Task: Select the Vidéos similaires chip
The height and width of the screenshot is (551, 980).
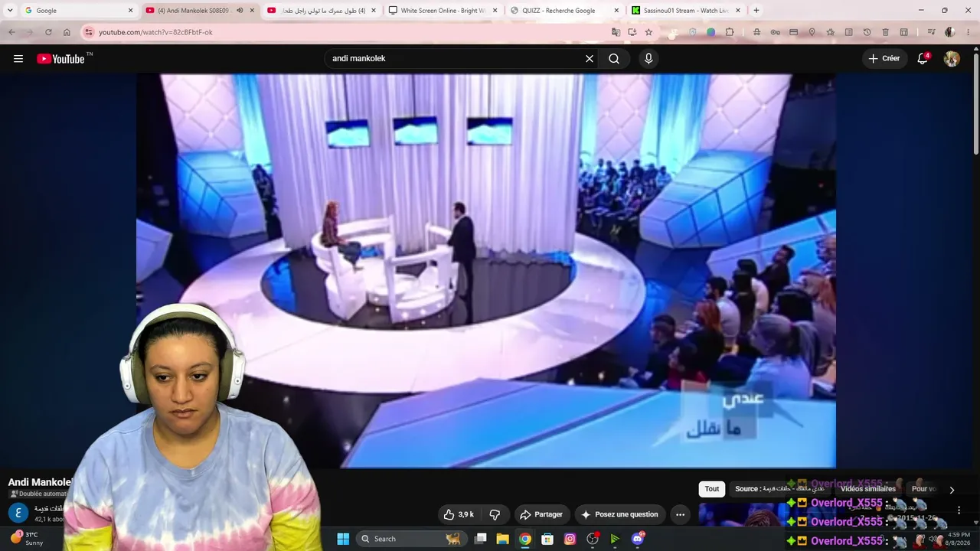Action: pos(868,489)
